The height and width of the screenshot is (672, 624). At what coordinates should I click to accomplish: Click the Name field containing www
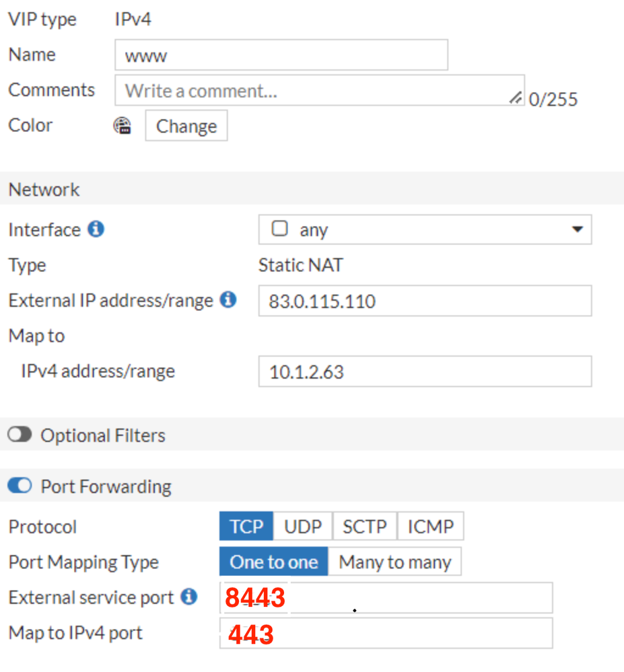point(281,55)
